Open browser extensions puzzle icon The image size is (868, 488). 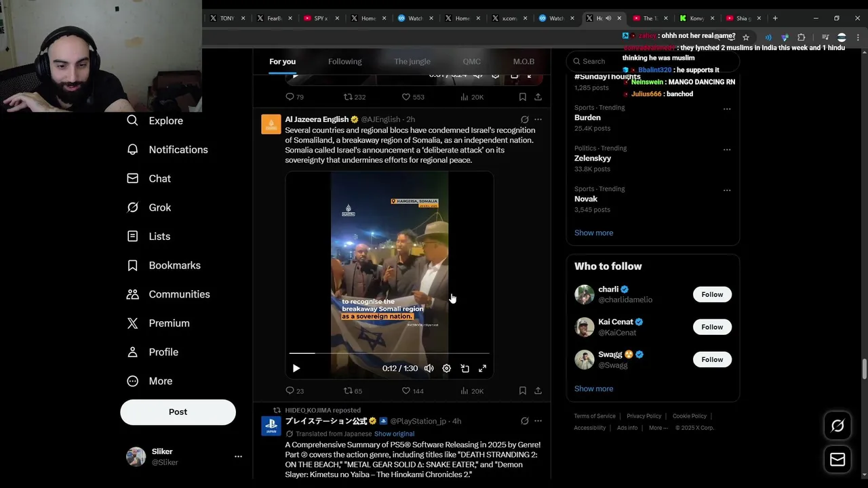tap(802, 37)
